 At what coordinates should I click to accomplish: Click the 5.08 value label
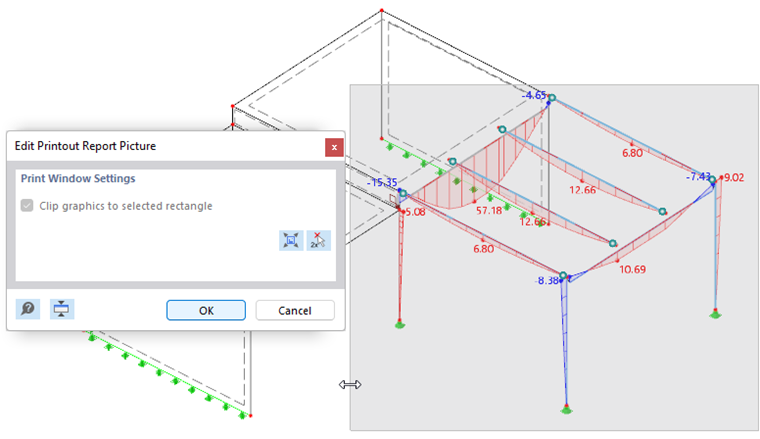click(415, 212)
